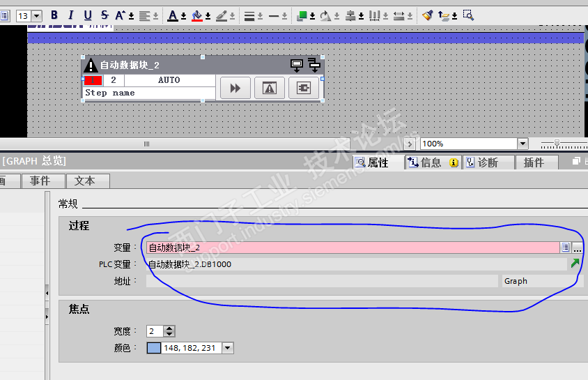Screen dimensions: 588x380
Task: Switch to the 属性 tab
Action: point(378,162)
